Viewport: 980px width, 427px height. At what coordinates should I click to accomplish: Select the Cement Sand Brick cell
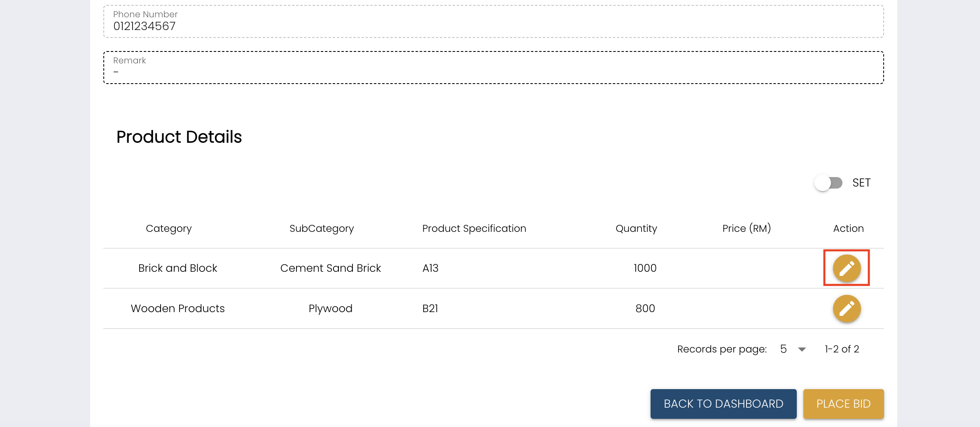330,268
